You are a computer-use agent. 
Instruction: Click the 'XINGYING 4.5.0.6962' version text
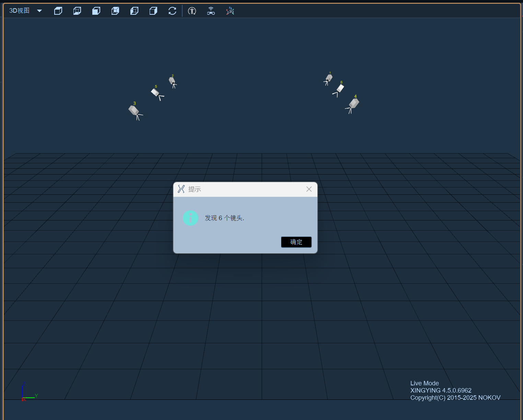pyautogui.click(x=441, y=391)
